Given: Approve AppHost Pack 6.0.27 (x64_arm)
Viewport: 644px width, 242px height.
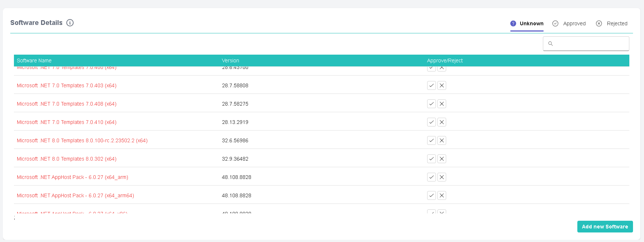Looking at the screenshot, I should click(x=432, y=177).
